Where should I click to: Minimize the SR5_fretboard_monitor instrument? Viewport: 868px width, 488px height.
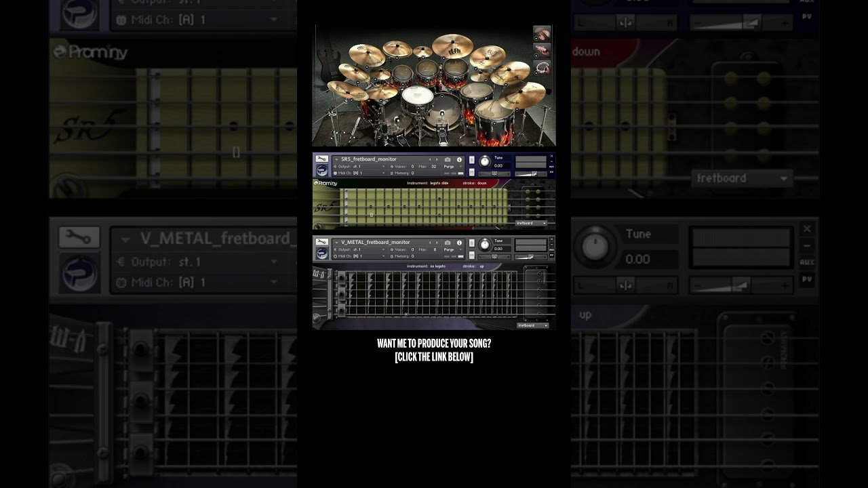pos(552,161)
